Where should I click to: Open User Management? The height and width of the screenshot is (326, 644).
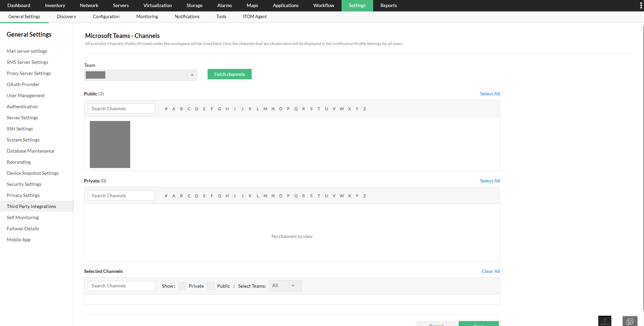[26, 95]
